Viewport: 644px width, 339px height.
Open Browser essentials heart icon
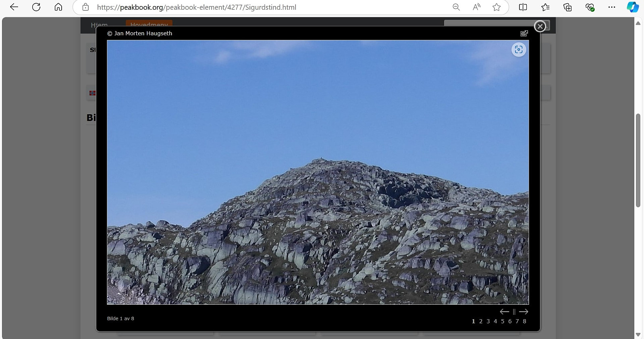(x=590, y=7)
